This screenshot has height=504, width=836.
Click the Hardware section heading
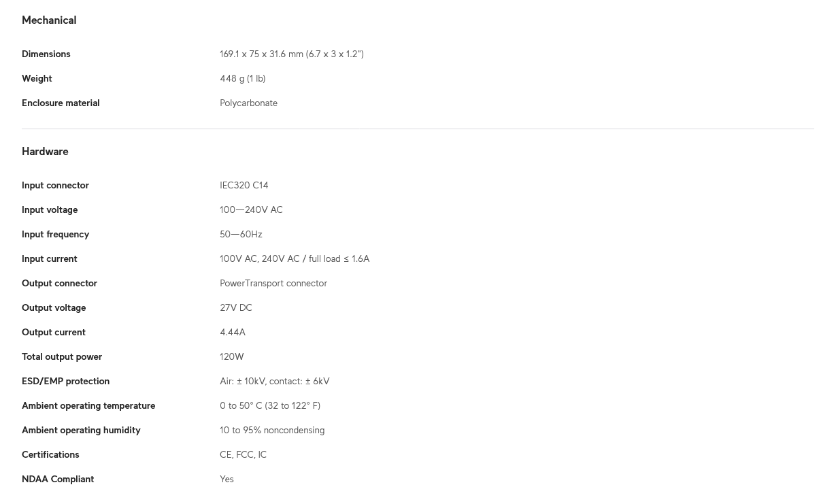(x=45, y=152)
